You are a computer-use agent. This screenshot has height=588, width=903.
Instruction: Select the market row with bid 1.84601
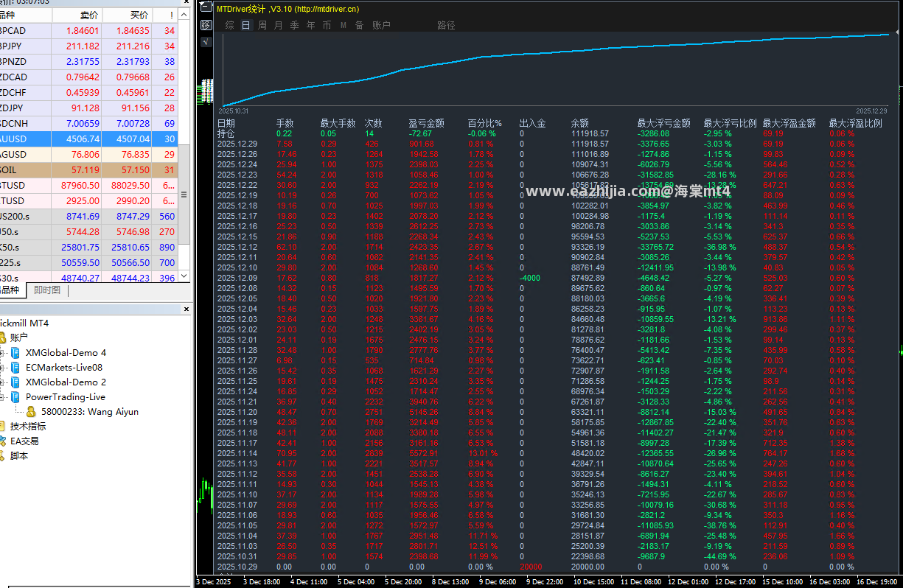tap(89, 30)
